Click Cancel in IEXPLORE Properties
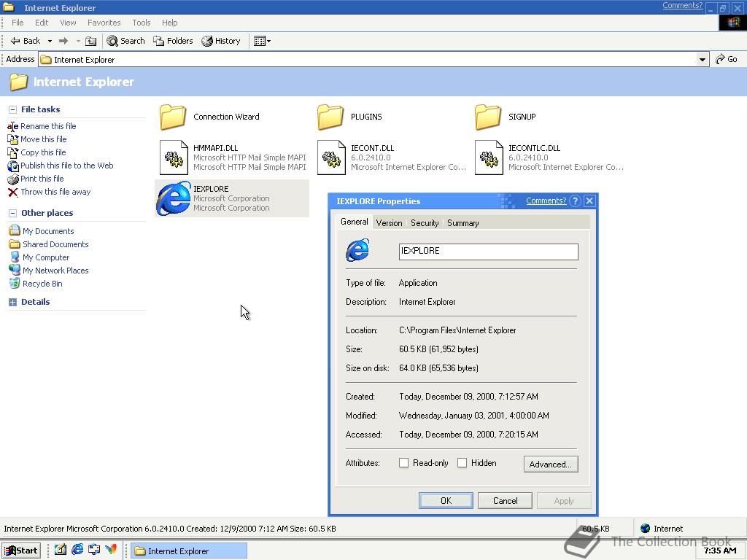Viewport: 747px width, 560px height. 505,500
